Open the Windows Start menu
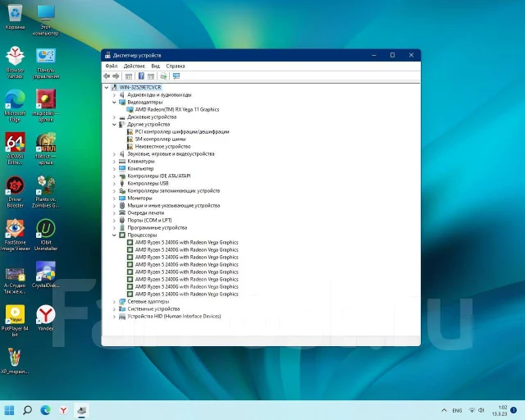Viewport: 525px width, 420px height. pos(9,410)
